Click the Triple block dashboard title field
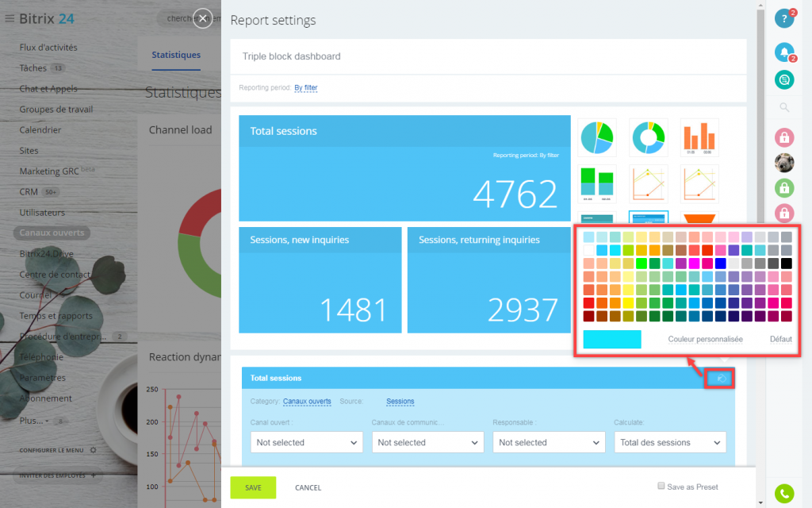The height and width of the screenshot is (508, 812). coord(488,56)
